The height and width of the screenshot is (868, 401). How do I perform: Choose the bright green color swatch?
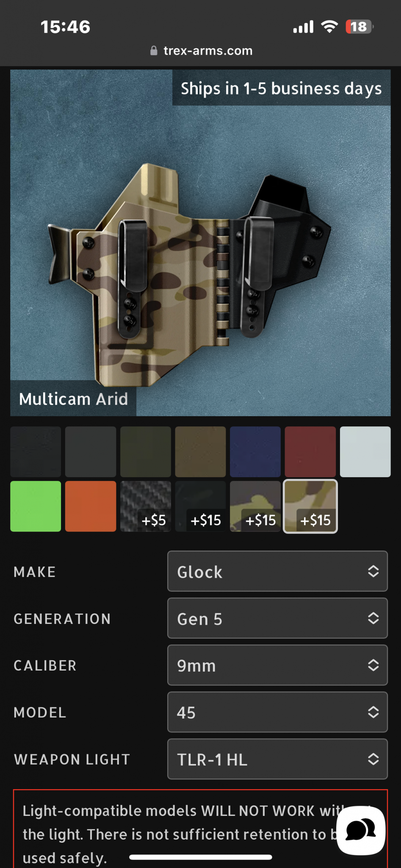36,506
